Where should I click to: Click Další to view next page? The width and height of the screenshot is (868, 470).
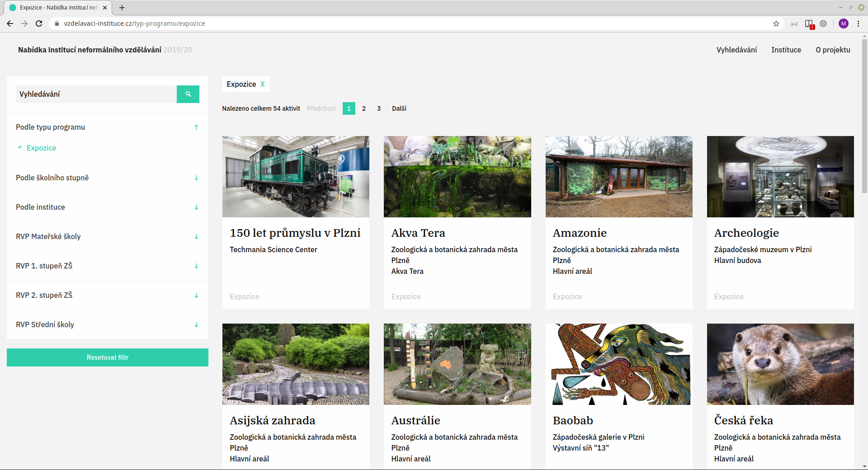399,108
